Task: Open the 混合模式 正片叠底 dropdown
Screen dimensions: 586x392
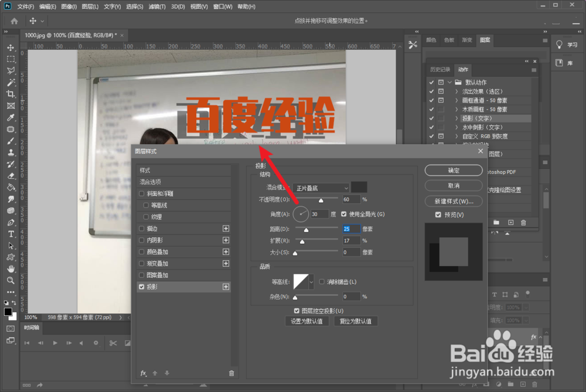Action: [321, 188]
